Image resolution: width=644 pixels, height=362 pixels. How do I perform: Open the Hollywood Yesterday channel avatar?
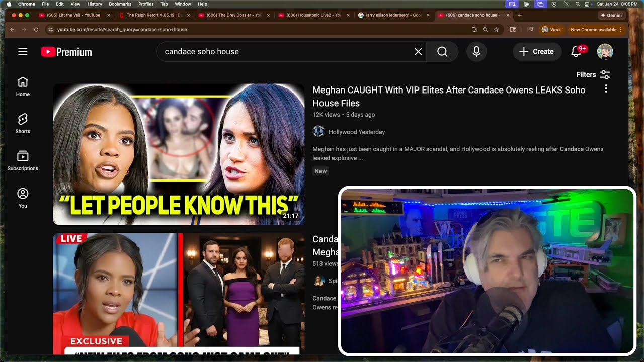[x=318, y=132]
